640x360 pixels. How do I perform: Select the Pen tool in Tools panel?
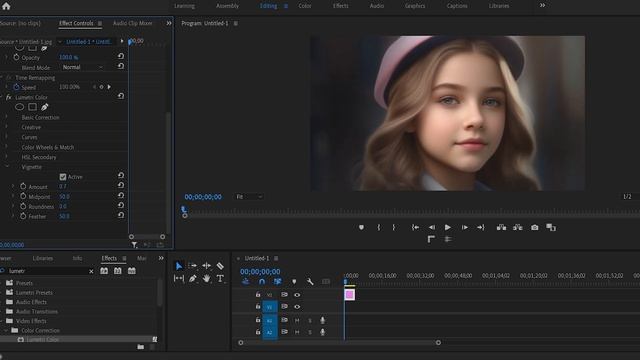(x=193, y=279)
